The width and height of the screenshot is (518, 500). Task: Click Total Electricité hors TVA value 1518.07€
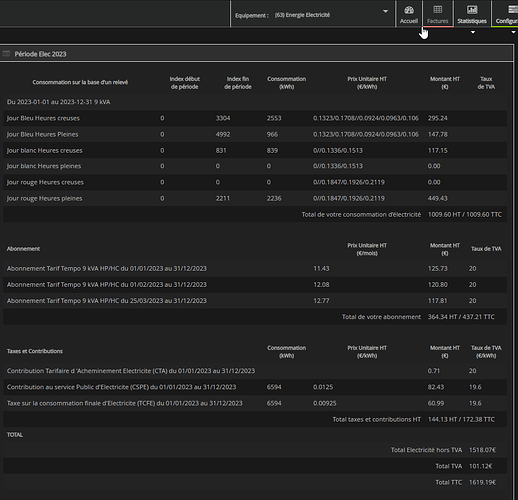482,450
